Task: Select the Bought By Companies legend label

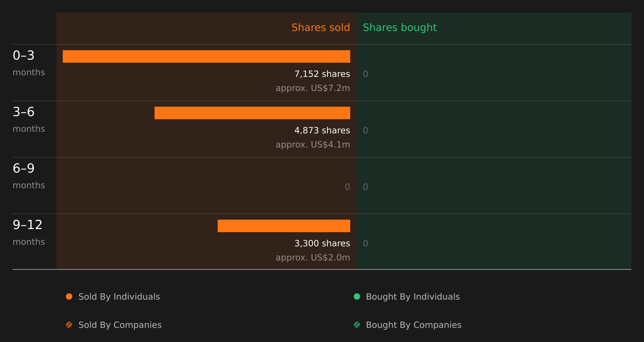Action: click(x=414, y=325)
